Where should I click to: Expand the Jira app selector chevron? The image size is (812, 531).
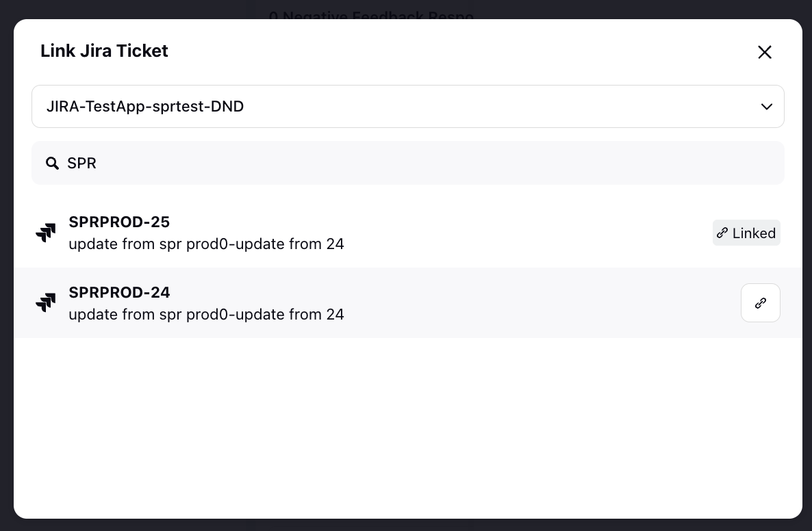click(x=766, y=107)
